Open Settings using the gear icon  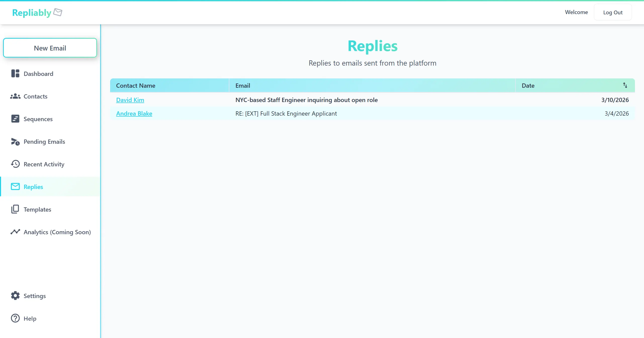point(15,296)
